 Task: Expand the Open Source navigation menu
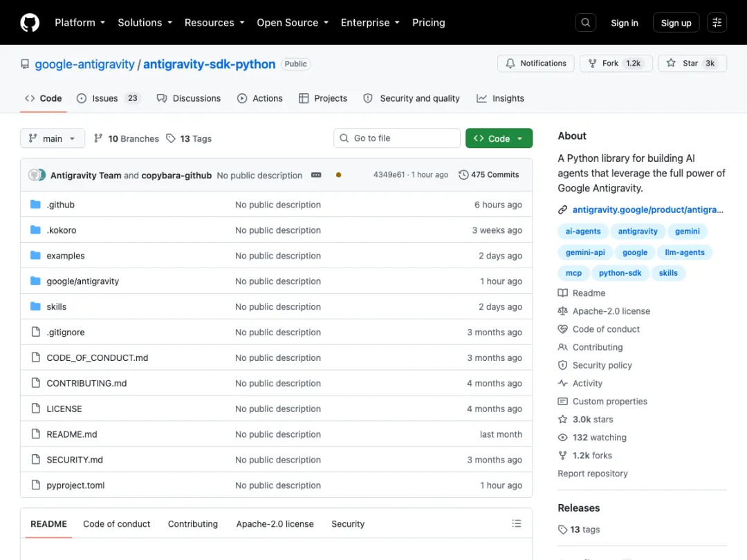293,22
